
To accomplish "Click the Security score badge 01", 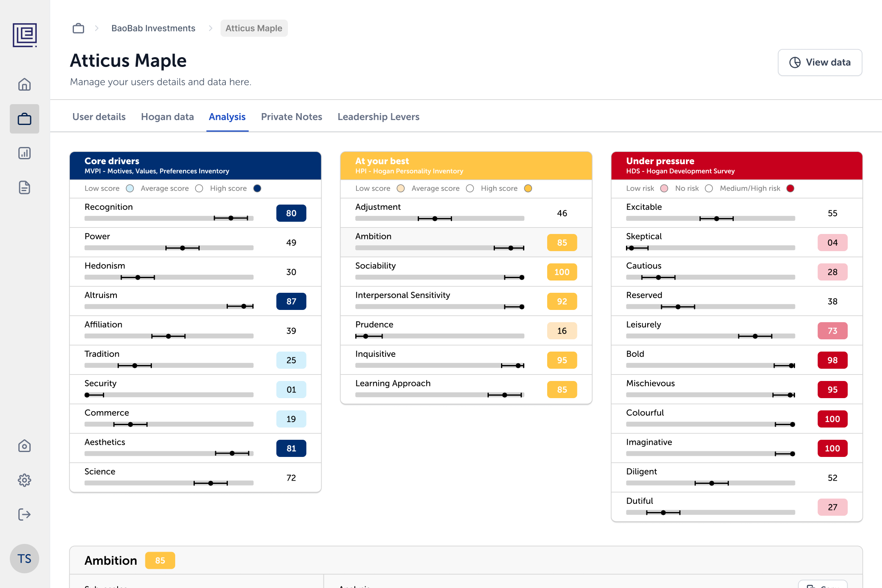I will (291, 390).
